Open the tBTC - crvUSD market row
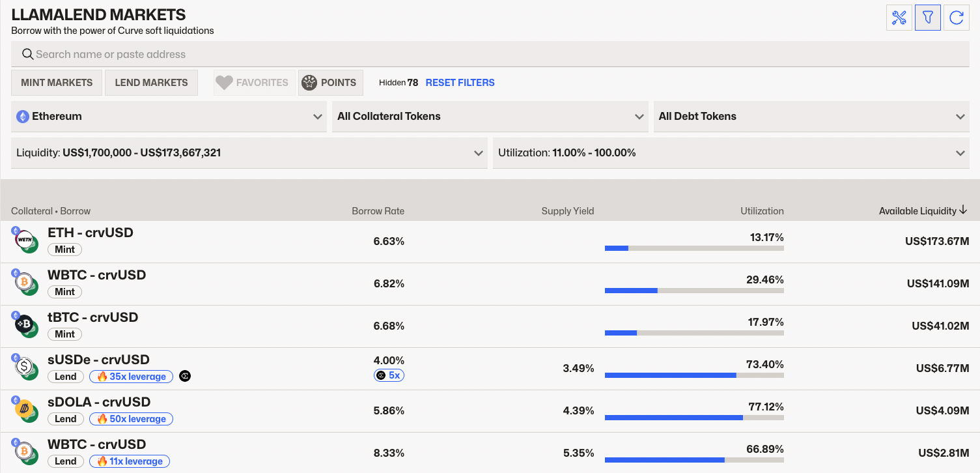The image size is (980, 473). (490, 326)
